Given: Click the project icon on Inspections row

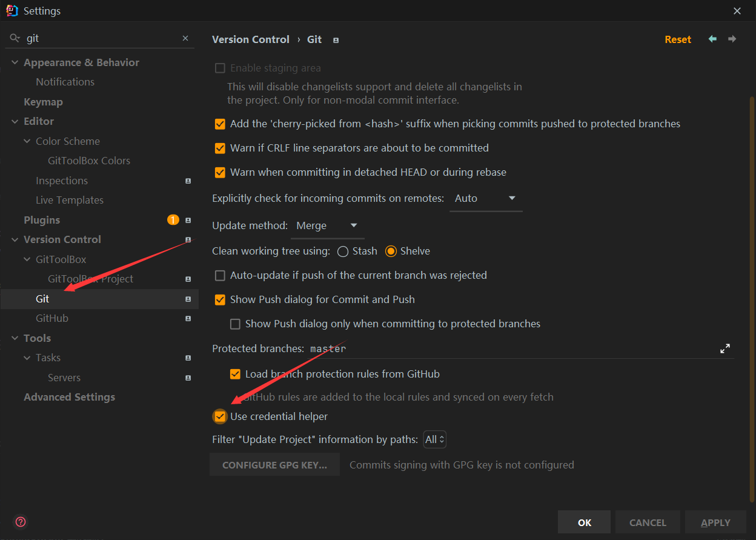Looking at the screenshot, I should 188,181.
